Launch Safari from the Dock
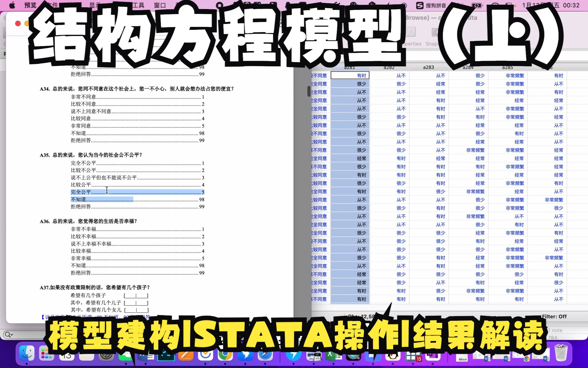Screen dimensions: 588x368 click(265, 355)
